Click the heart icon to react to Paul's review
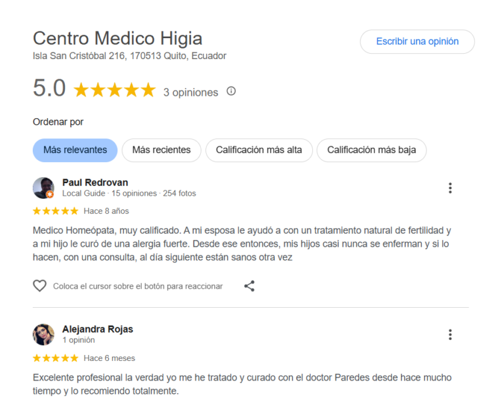Screen dimensions: 504x420 pos(40,285)
